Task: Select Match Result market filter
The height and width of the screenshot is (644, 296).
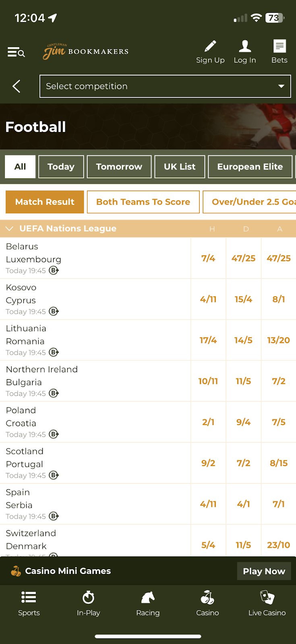Action: pyautogui.click(x=45, y=202)
